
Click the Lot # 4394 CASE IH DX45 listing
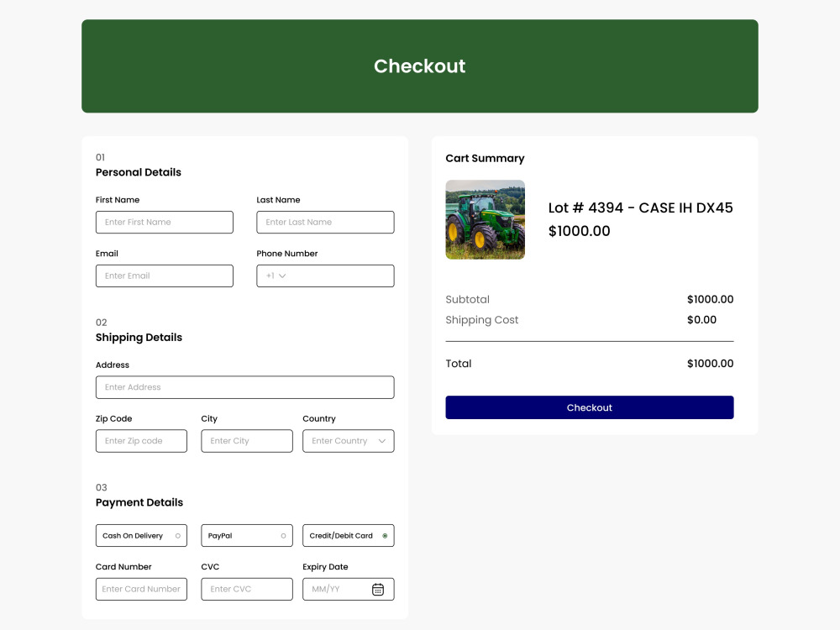coord(641,207)
